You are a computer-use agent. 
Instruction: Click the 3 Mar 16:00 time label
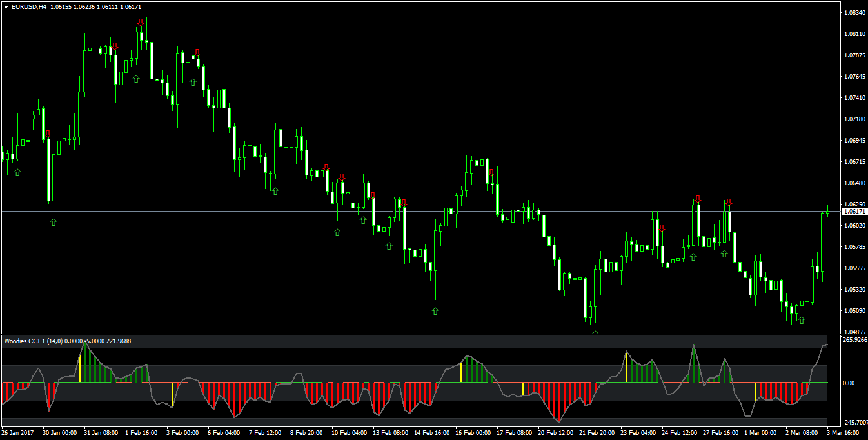pos(844,433)
